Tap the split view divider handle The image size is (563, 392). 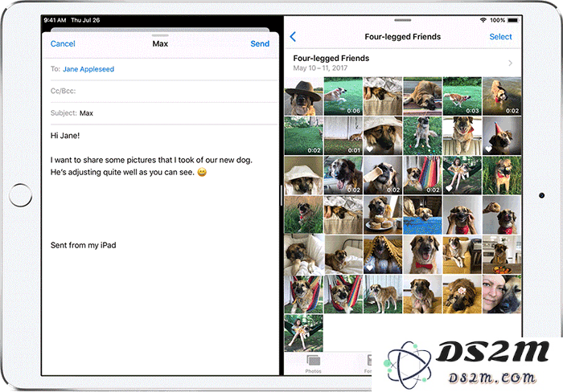(281, 195)
